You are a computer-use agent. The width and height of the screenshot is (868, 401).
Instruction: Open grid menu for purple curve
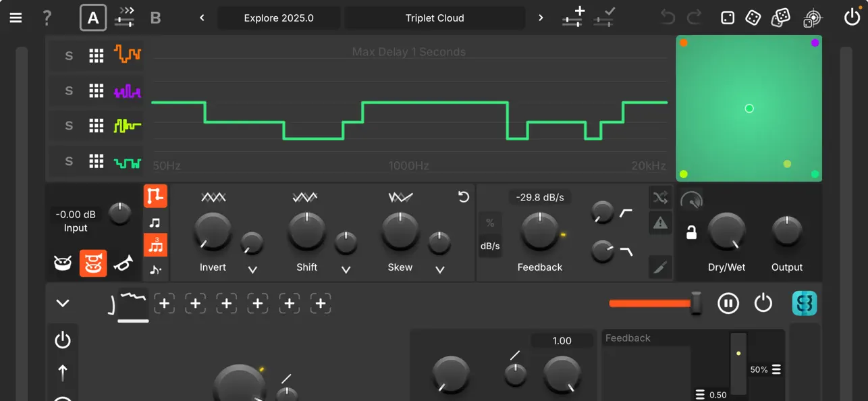tap(97, 90)
